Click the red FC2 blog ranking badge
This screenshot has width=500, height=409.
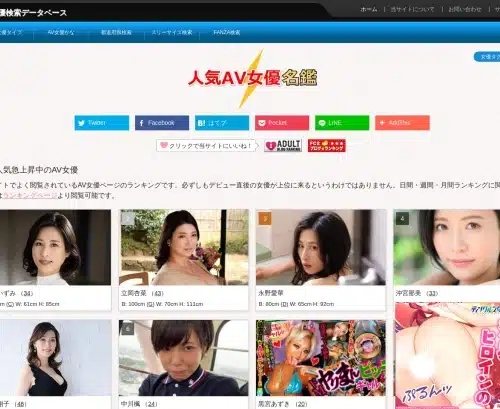[x=327, y=146]
